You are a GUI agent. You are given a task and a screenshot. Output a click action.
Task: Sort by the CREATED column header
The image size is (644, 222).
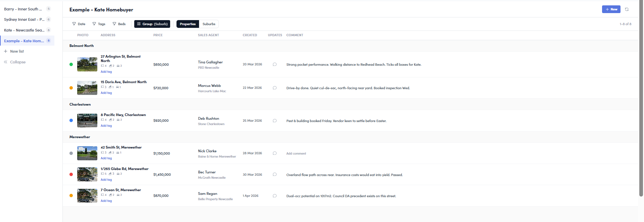250,35
